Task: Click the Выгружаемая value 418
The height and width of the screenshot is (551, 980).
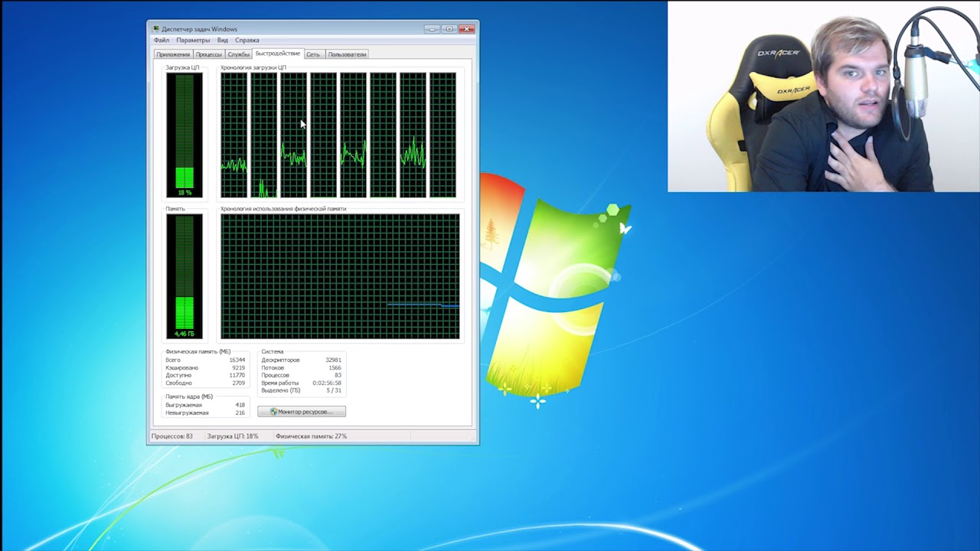Action: tap(240, 405)
